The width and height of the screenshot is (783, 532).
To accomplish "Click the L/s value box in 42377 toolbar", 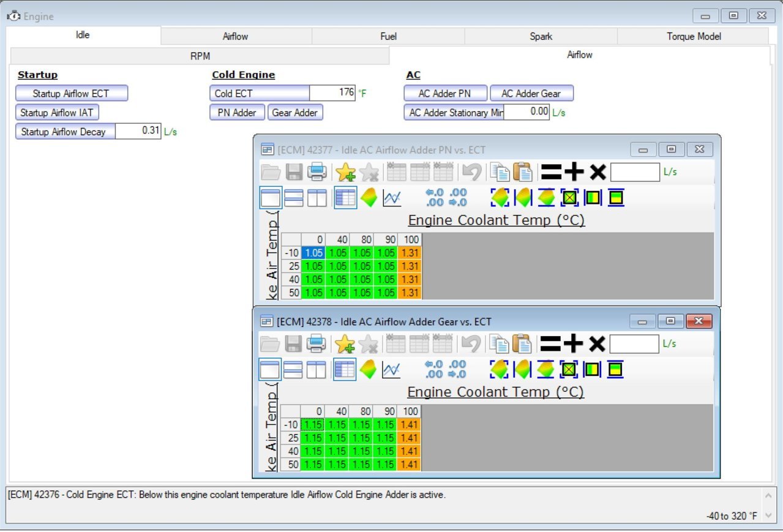I will 635,172.
